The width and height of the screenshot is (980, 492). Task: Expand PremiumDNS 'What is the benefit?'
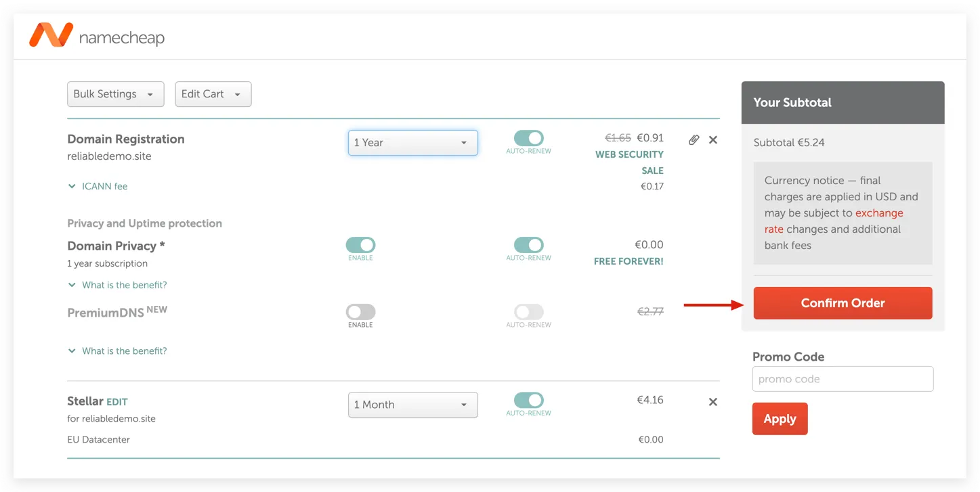coord(117,351)
